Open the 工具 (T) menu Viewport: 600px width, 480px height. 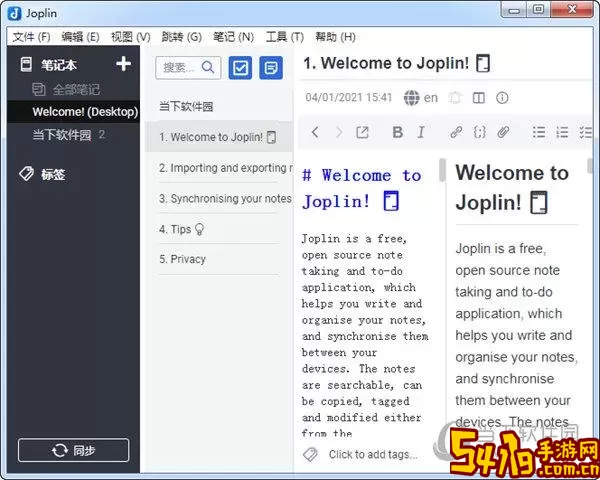coord(285,37)
